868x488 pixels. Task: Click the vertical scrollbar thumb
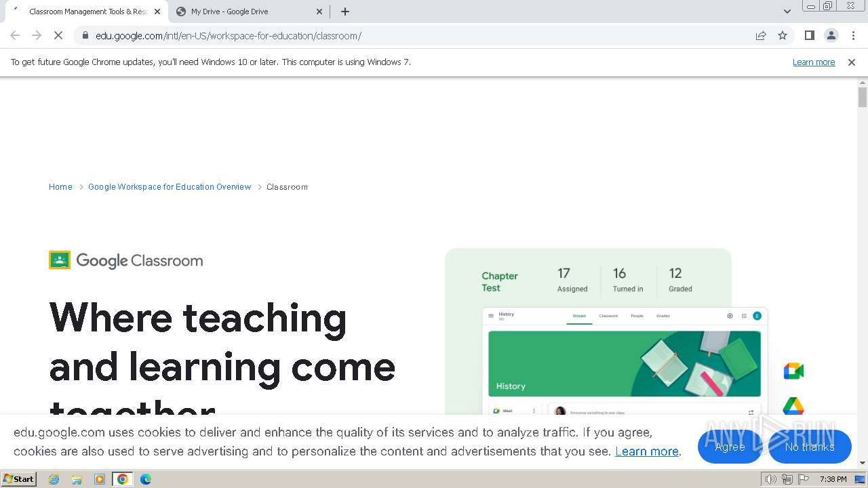click(x=863, y=97)
